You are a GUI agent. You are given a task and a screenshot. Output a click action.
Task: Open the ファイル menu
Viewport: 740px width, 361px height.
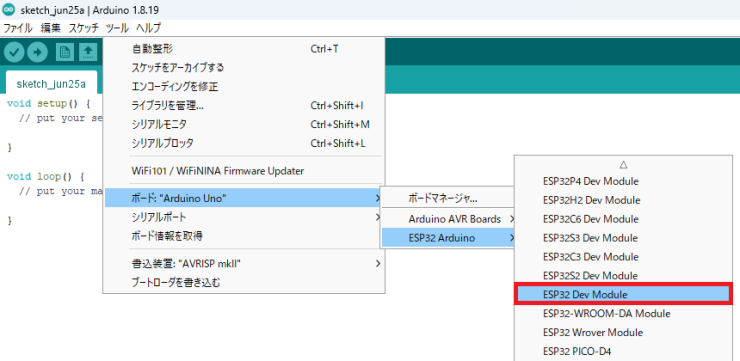click(x=17, y=28)
